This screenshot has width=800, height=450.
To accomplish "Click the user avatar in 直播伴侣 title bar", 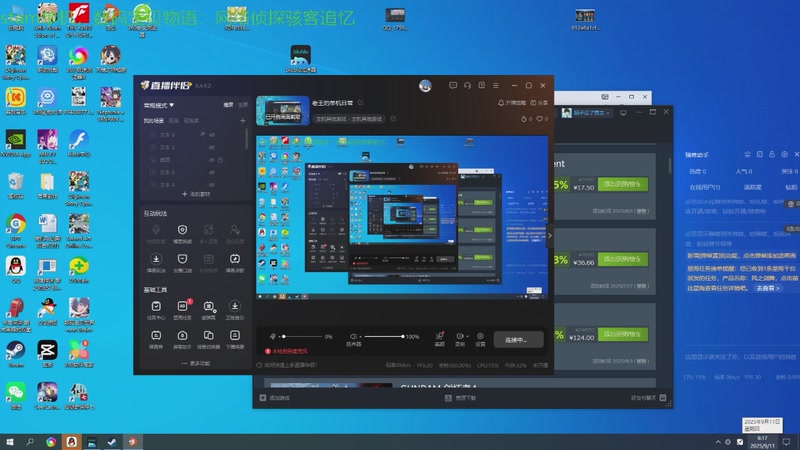I will pyautogui.click(x=425, y=86).
